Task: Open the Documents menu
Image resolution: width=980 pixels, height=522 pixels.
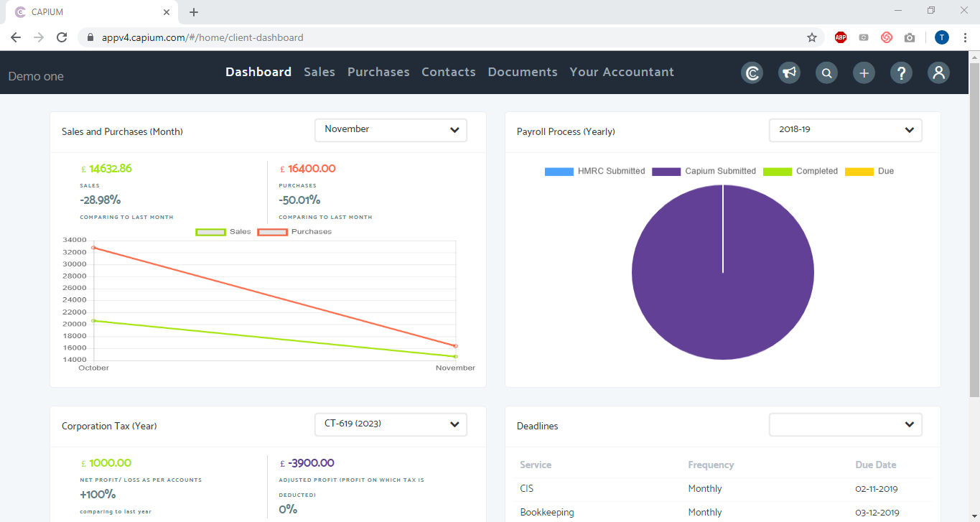Action: [523, 72]
